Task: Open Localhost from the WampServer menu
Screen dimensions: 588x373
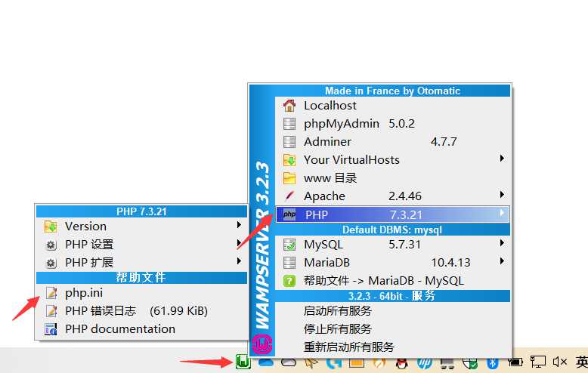Action: 392,106
